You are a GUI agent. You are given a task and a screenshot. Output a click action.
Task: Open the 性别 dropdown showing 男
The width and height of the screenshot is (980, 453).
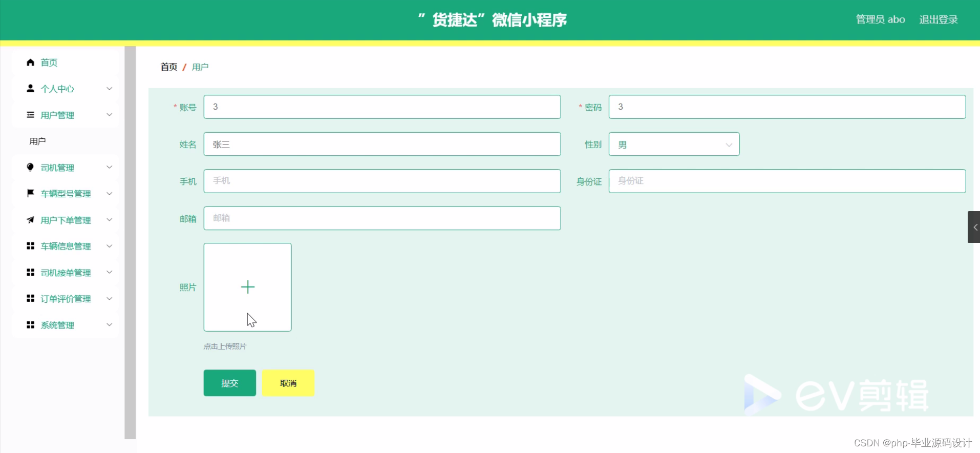click(x=674, y=144)
